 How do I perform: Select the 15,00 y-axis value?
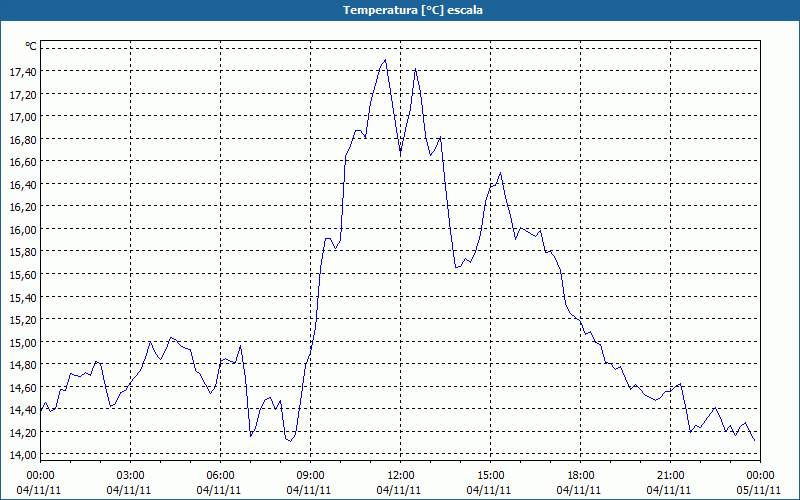click(23, 342)
